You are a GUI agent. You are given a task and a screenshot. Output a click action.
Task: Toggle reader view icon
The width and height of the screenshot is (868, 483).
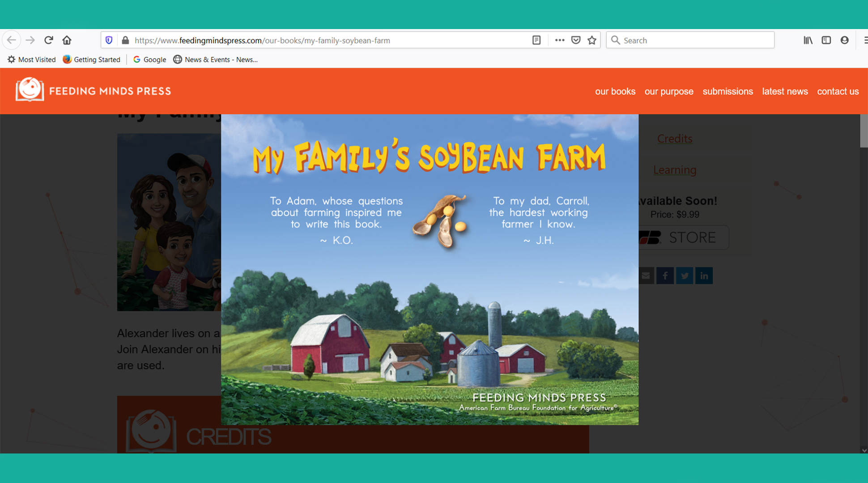tap(536, 40)
